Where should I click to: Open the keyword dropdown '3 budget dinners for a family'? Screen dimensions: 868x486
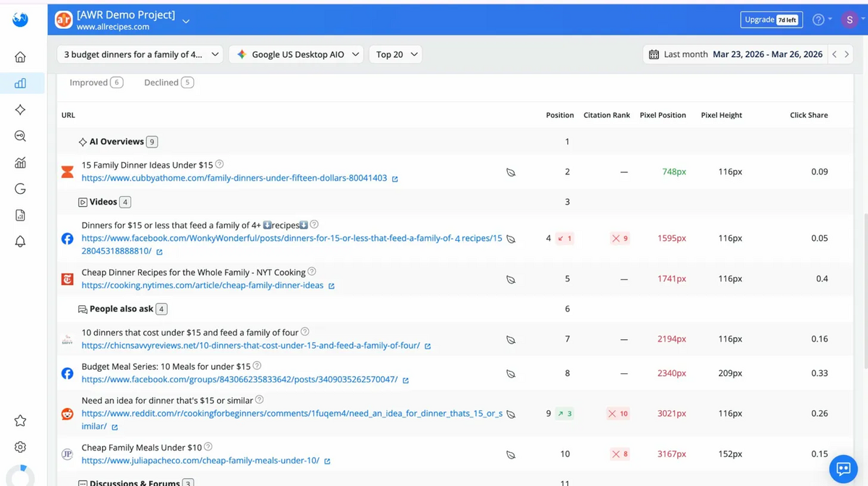point(140,54)
